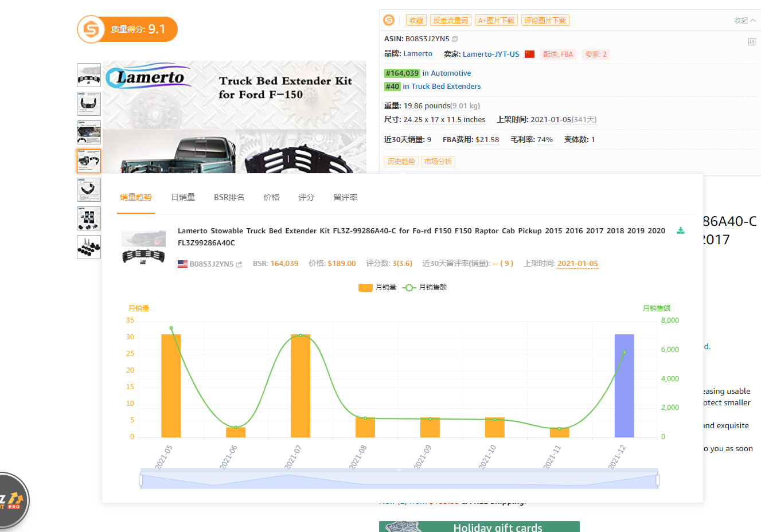The width and height of the screenshot is (761, 532).
Task: Click the 2021-06 orange bar in chart
Action: point(236,432)
